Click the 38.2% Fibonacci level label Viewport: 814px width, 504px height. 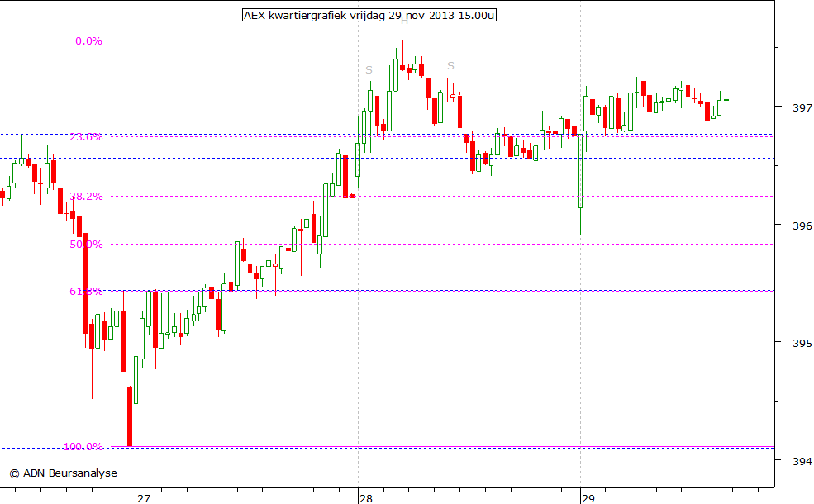86,196
